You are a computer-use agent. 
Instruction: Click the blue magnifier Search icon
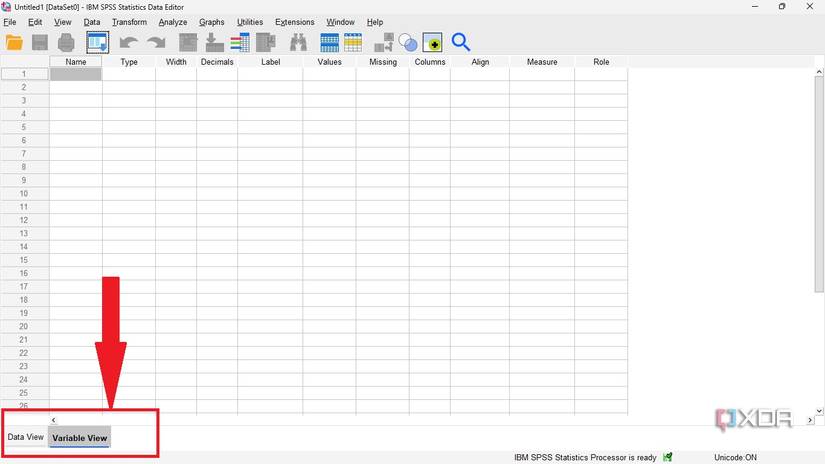[x=460, y=42]
